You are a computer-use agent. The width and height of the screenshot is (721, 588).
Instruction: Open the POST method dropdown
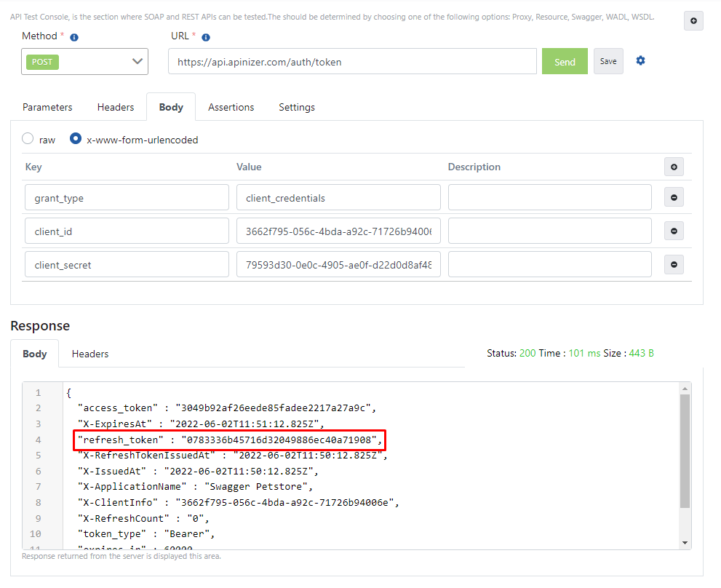[85, 62]
